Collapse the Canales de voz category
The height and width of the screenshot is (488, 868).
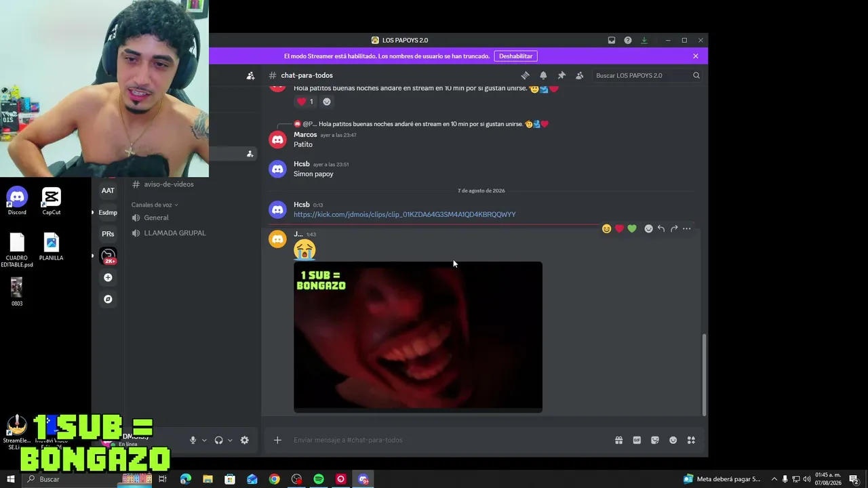155,205
